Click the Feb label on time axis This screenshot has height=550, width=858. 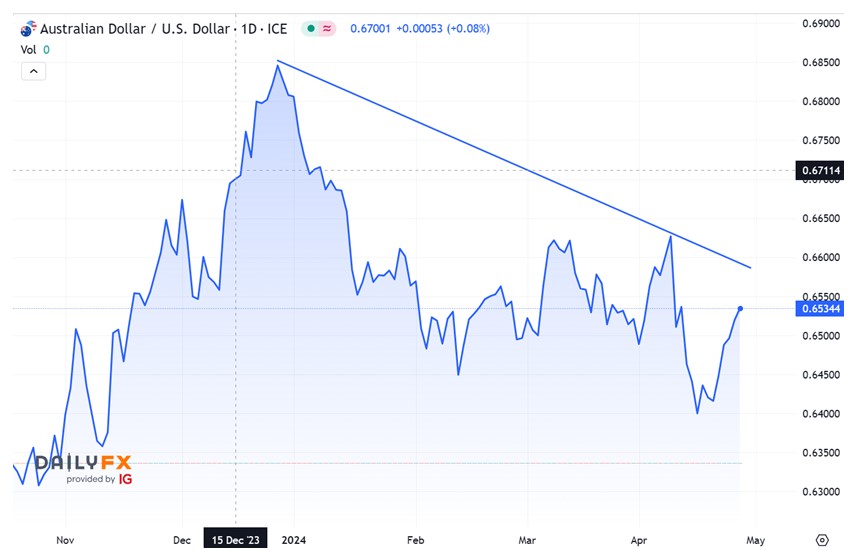tap(416, 539)
